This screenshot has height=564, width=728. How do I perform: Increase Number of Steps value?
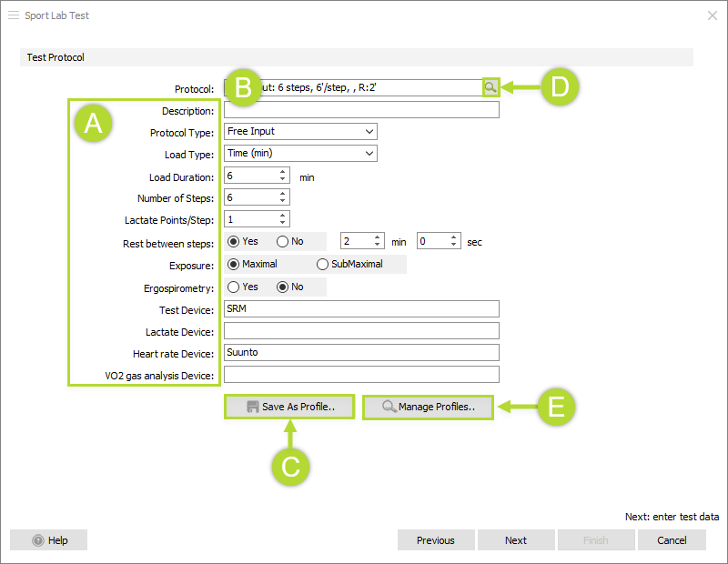282,194
